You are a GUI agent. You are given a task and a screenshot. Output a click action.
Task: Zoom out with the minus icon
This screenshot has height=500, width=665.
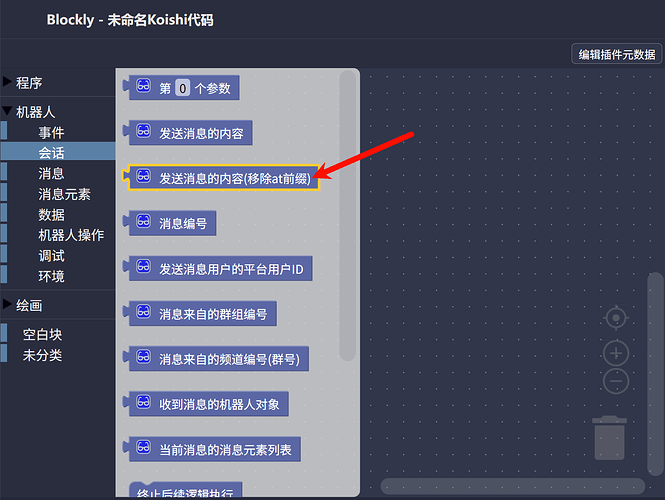click(616, 381)
